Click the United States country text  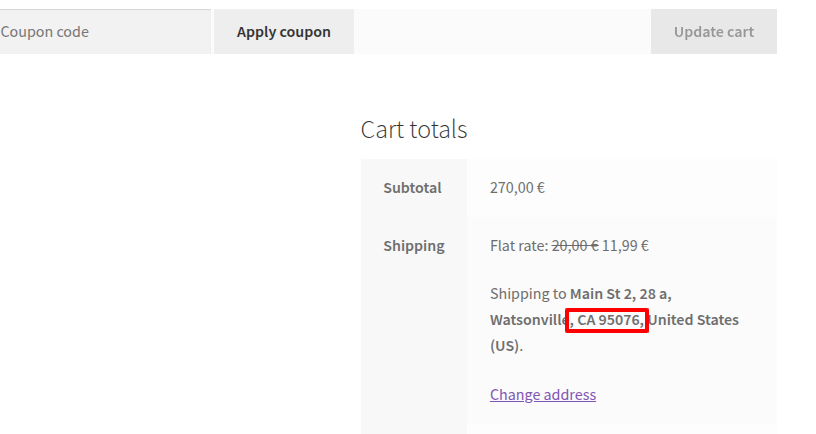(x=694, y=320)
